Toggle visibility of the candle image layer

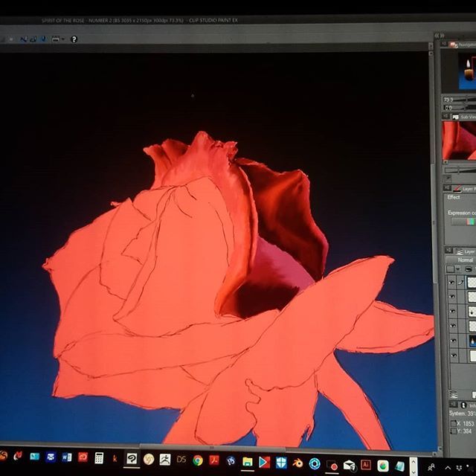pyautogui.click(x=454, y=341)
